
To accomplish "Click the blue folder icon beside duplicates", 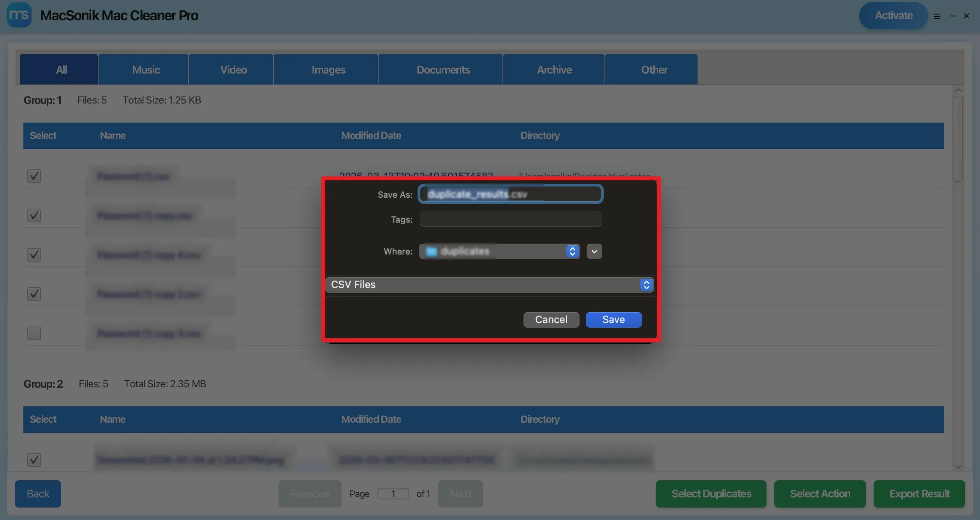I will point(431,251).
